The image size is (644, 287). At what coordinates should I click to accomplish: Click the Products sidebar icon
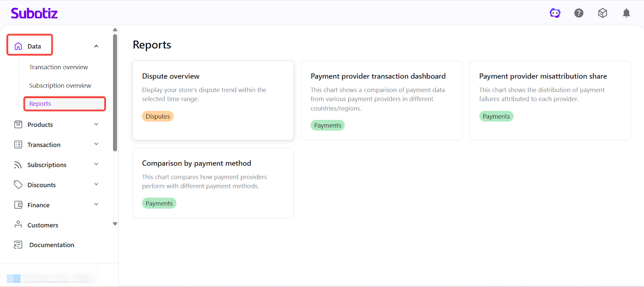[18, 125]
